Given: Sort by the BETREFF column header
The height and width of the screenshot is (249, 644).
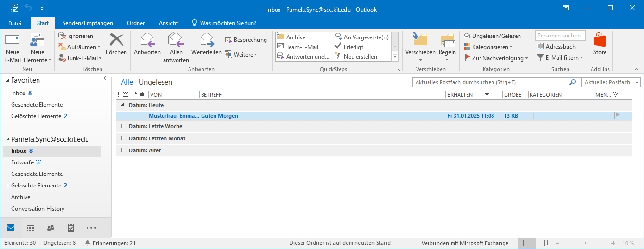Looking at the screenshot, I should coord(322,95).
